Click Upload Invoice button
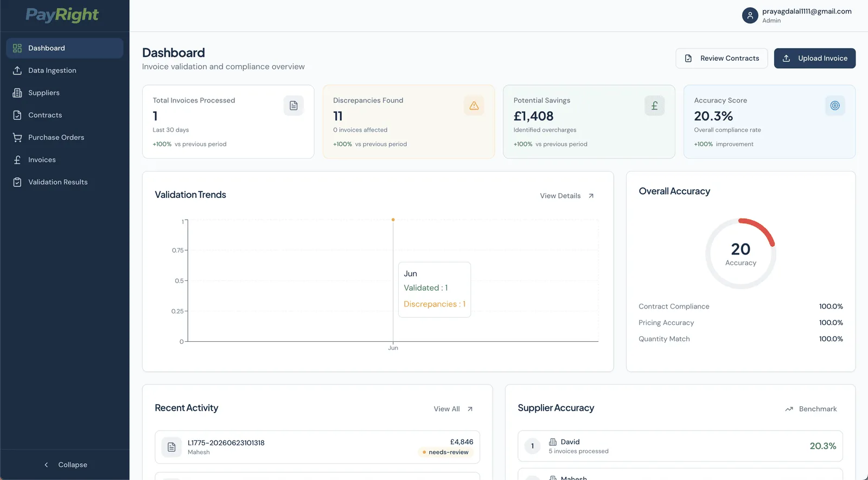868x480 pixels. (x=815, y=58)
